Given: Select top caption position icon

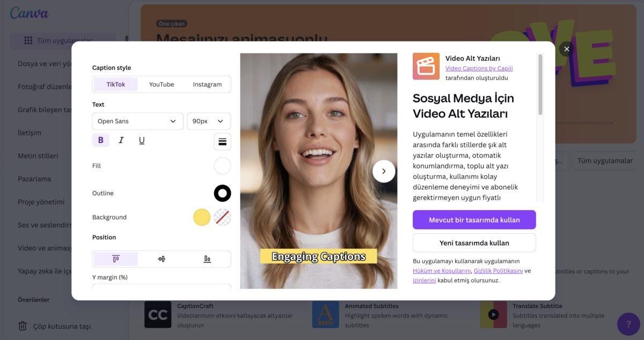Looking at the screenshot, I should [x=115, y=259].
